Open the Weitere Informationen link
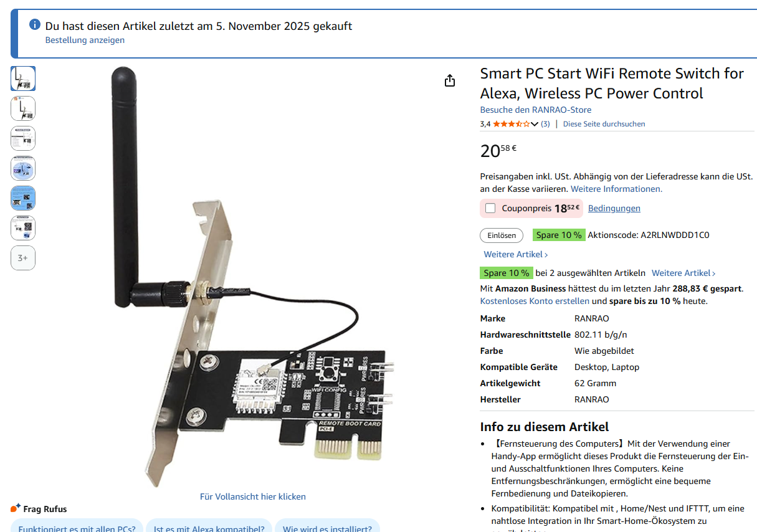Image resolution: width=757 pixels, height=532 pixels. tap(616, 189)
